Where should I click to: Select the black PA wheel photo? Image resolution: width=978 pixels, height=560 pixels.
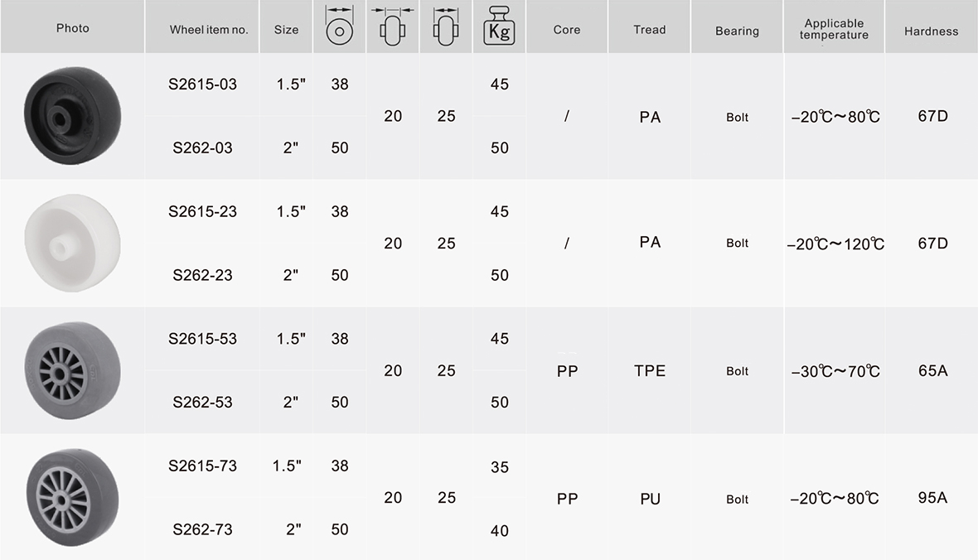(72, 116)
